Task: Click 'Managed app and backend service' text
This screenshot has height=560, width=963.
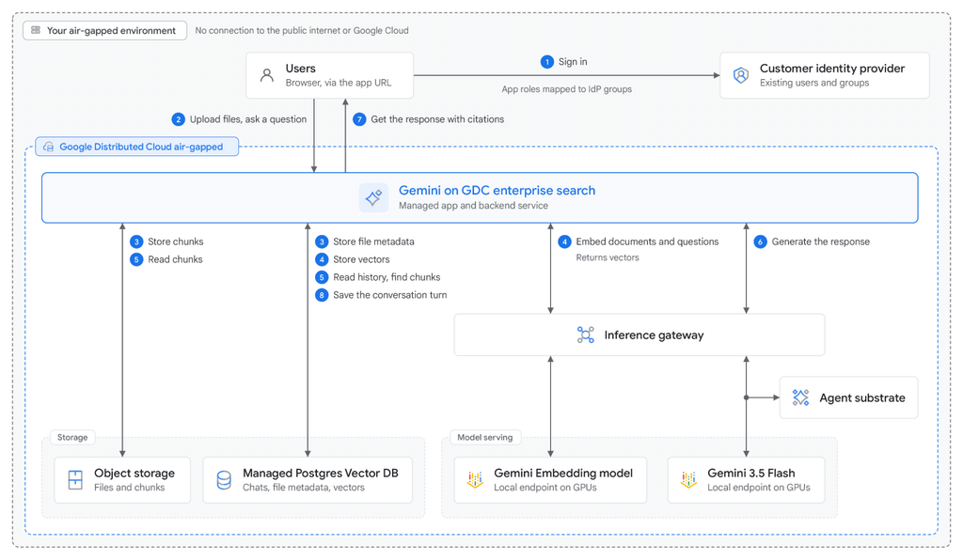Action: pos(474,206)
